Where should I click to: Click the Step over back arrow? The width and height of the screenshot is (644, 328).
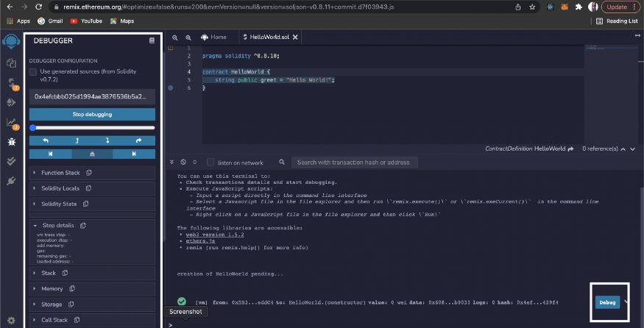pos(45,140)
